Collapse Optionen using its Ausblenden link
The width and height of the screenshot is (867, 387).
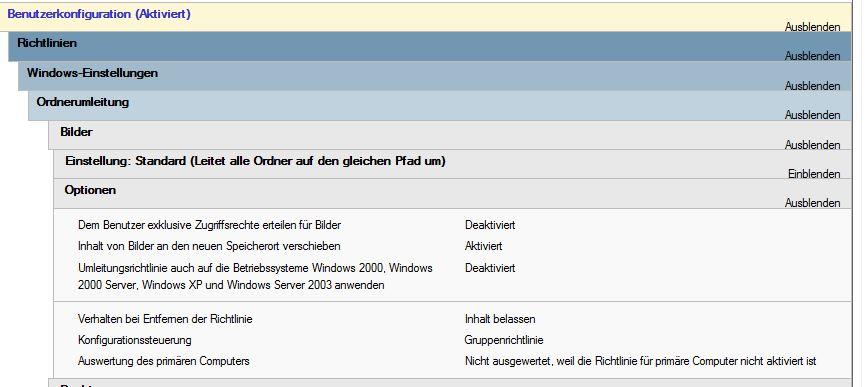coord(812,203)
